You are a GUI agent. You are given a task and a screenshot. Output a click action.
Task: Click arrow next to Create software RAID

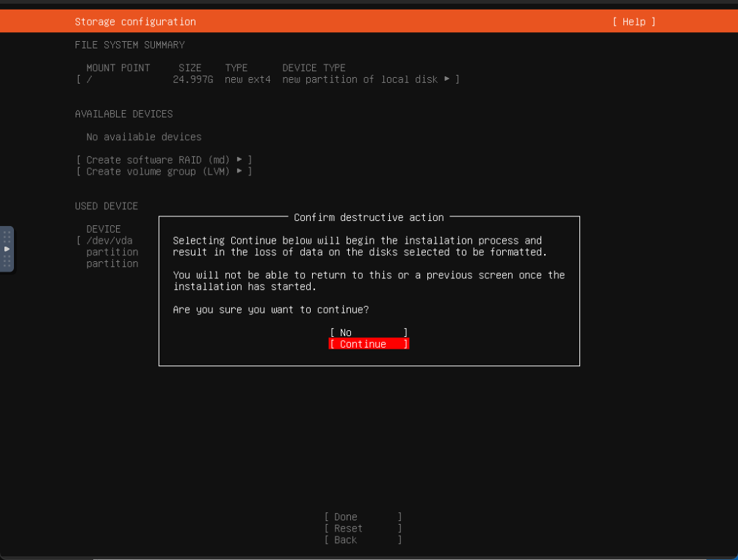239,160
